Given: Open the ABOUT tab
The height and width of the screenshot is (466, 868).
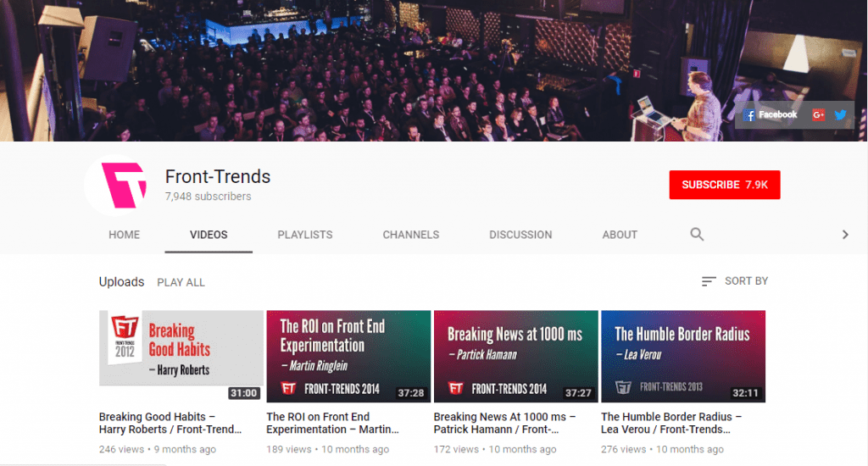Looking at the screenshot, I should pos(620,235).
